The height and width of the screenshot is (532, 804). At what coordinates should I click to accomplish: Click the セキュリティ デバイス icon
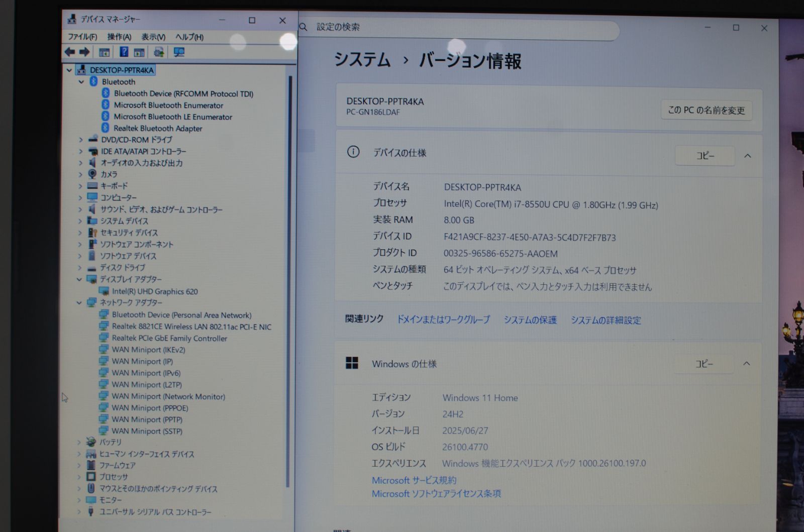click(x=92, y=233)
